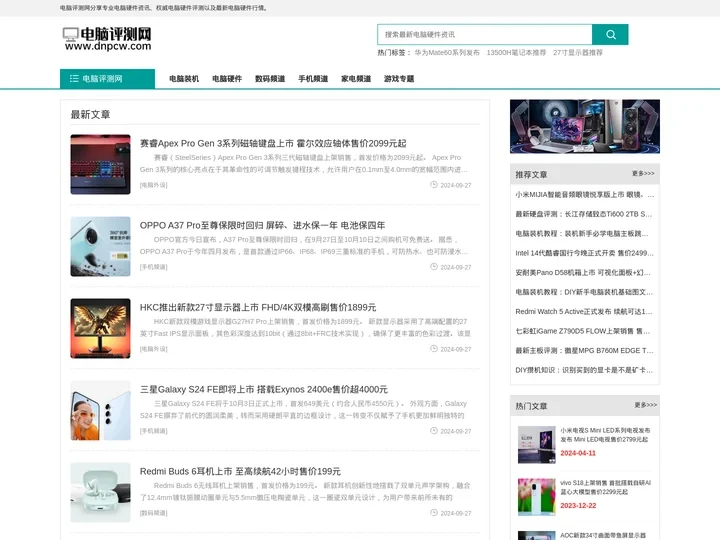Open the 赛睿Apex Pro Gen 3 keyboard article title
The image size is (720, 540).
point(273,143)
